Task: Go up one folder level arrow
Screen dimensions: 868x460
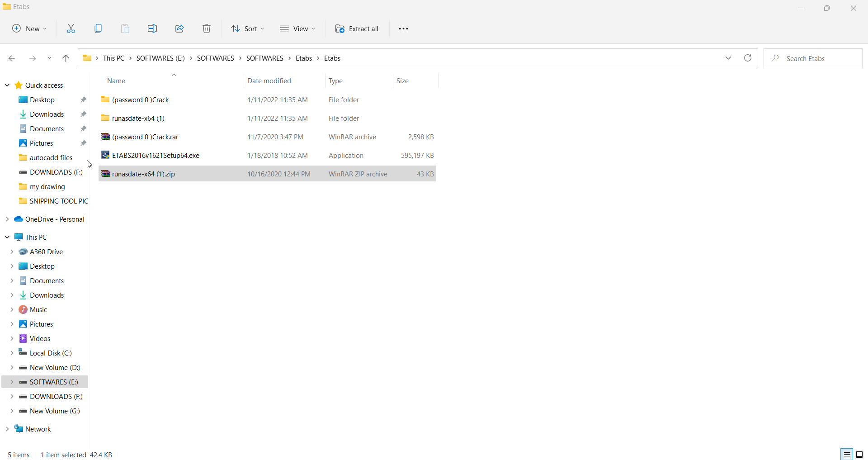Action: point(66,58)
